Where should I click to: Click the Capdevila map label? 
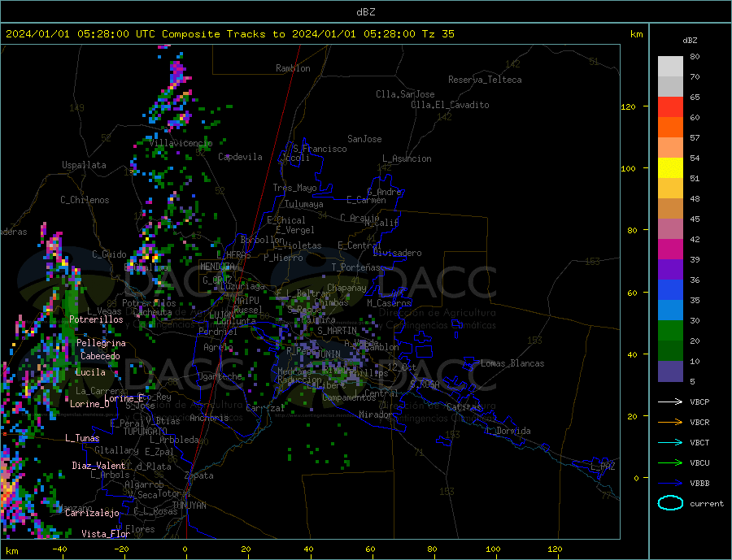click(x=240, y=157)
